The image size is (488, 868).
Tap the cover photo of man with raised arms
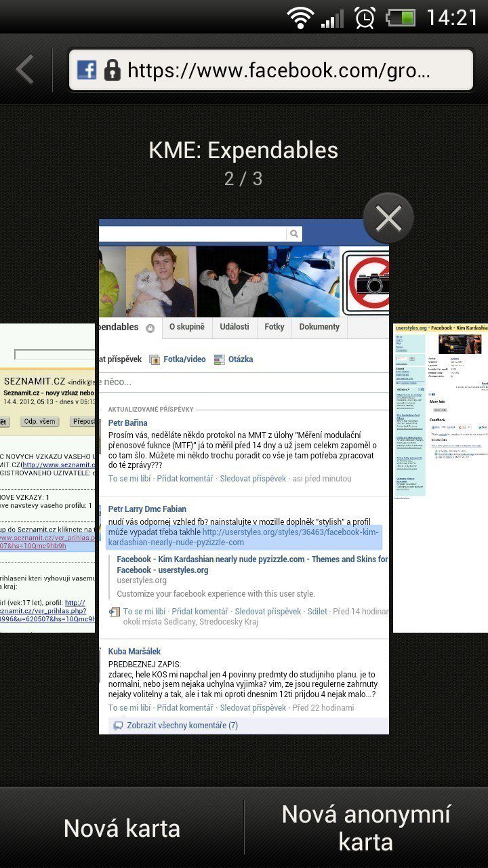[232, 281]
